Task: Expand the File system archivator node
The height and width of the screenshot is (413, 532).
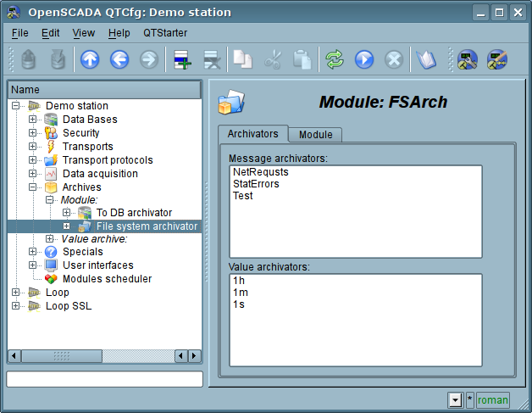Action: tap(66, 226)
